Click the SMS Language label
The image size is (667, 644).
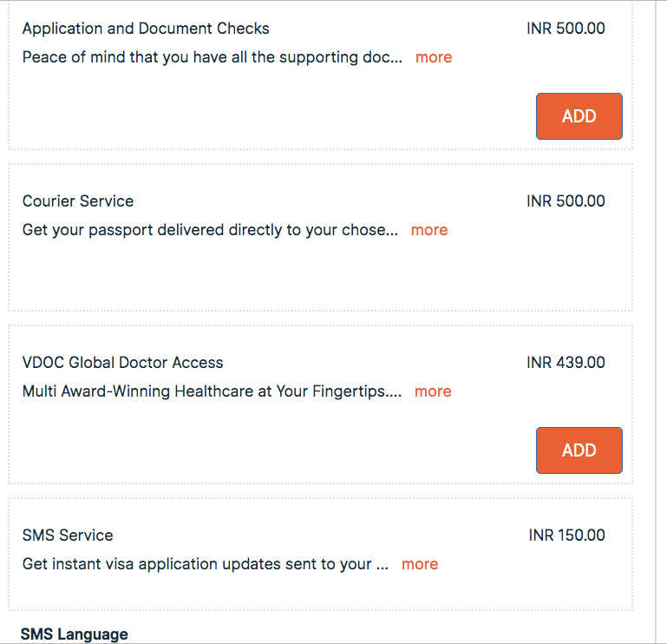pos(74,634)
